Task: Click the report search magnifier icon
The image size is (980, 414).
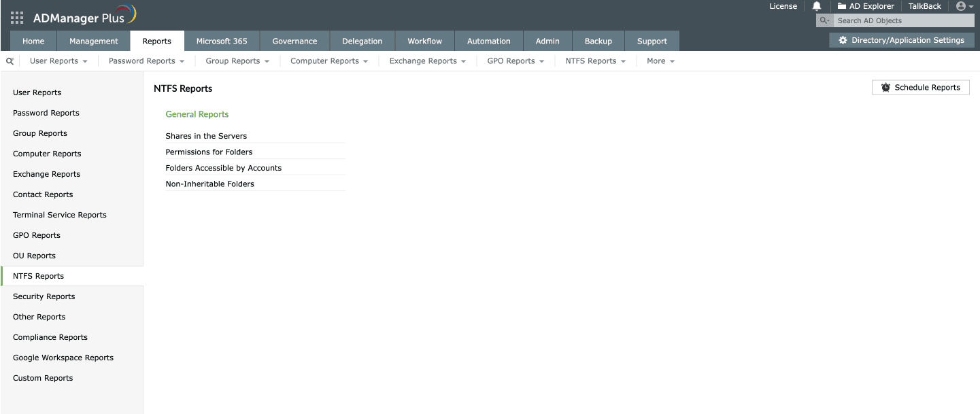Action: pyautogui.click(x=9, y=61)
